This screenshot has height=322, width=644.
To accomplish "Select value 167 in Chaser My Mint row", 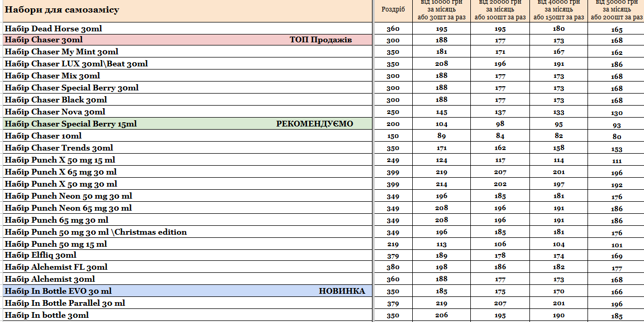I will coord(559,52).
